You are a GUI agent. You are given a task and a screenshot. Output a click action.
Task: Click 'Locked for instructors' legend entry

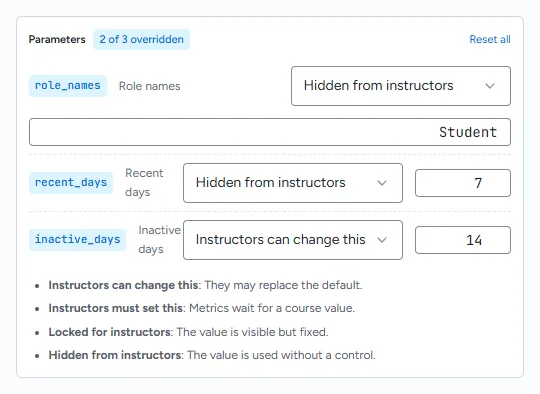pyautogui.click(x=188, y=332)
